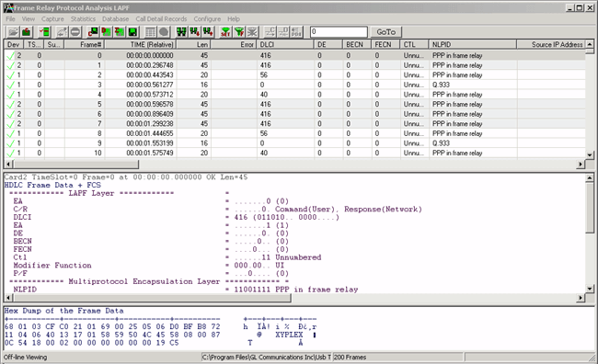Click the green floppy disk save icon
The height and width of the screenshot is (364, 598).
[132, 31]
